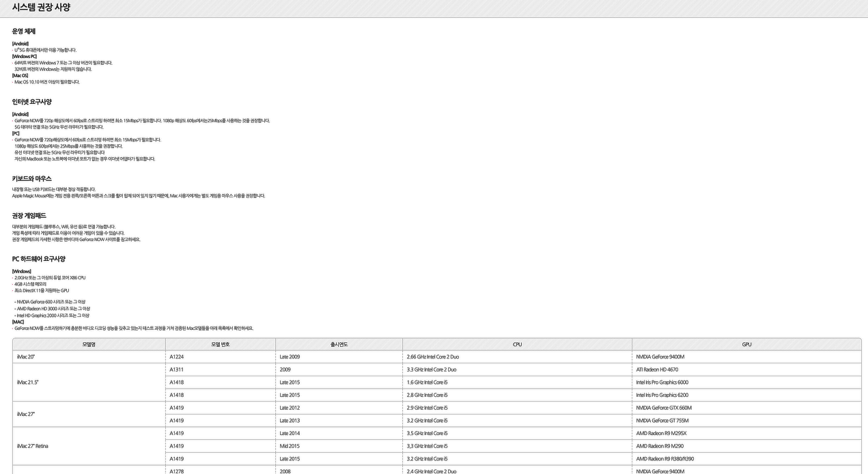
Task: Click the 모델명 column header
Action: click(x=89, y=344)
